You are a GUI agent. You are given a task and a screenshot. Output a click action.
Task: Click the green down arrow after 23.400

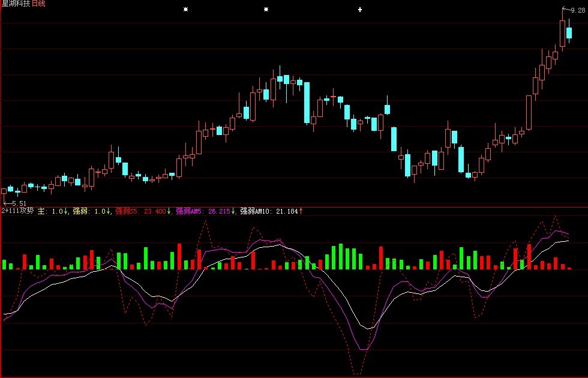click(169, 211)
